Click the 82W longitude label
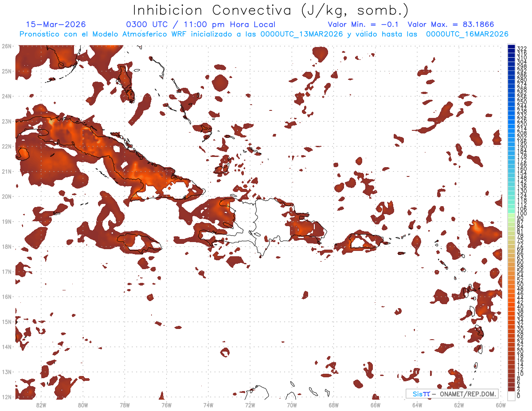This screenshot has height=411, width=532. (41, 405)
